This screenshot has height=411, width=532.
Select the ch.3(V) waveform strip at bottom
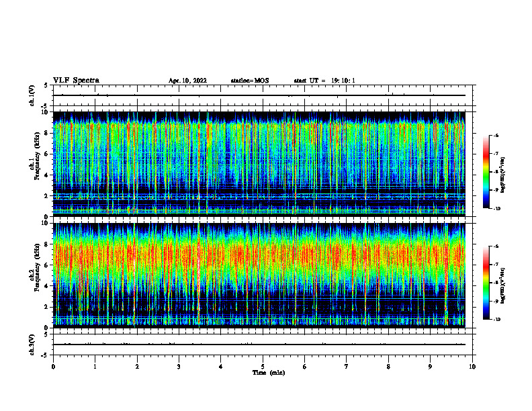point(263,345)
